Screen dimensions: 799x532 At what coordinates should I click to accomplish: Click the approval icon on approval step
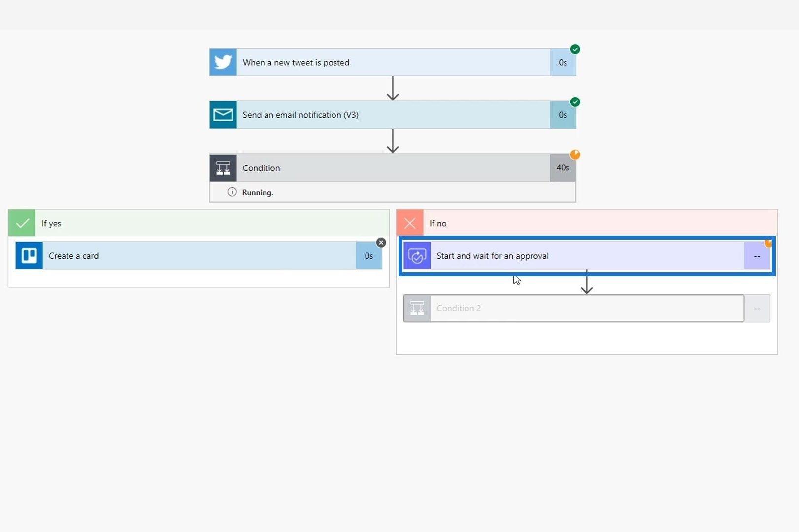(x=417, y=256)
